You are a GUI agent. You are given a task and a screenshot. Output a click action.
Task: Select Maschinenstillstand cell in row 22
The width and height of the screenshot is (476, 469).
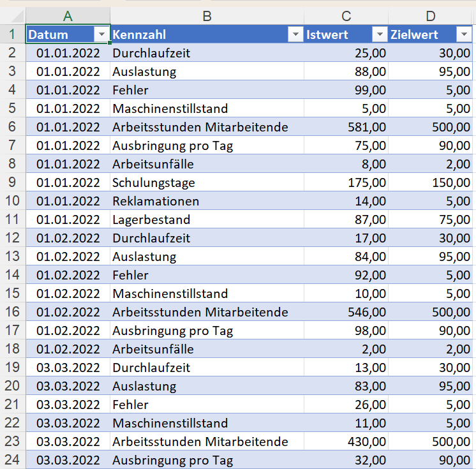(x=207, y=423)
